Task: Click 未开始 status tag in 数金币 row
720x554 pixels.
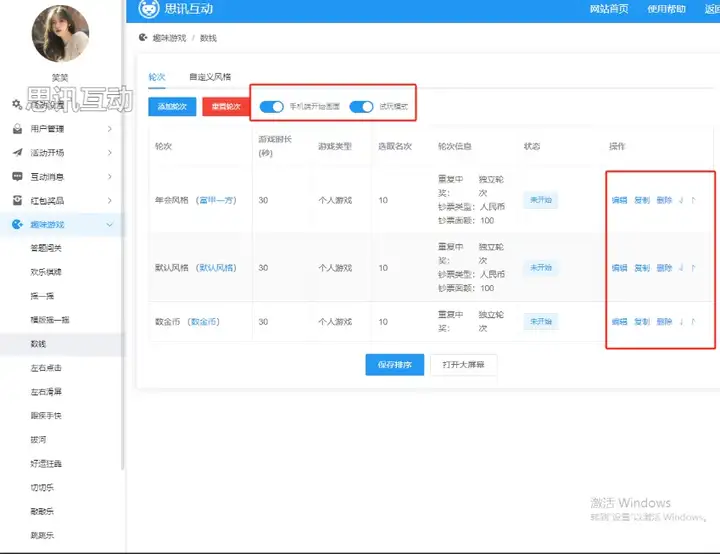Action: tap(541, 322)
